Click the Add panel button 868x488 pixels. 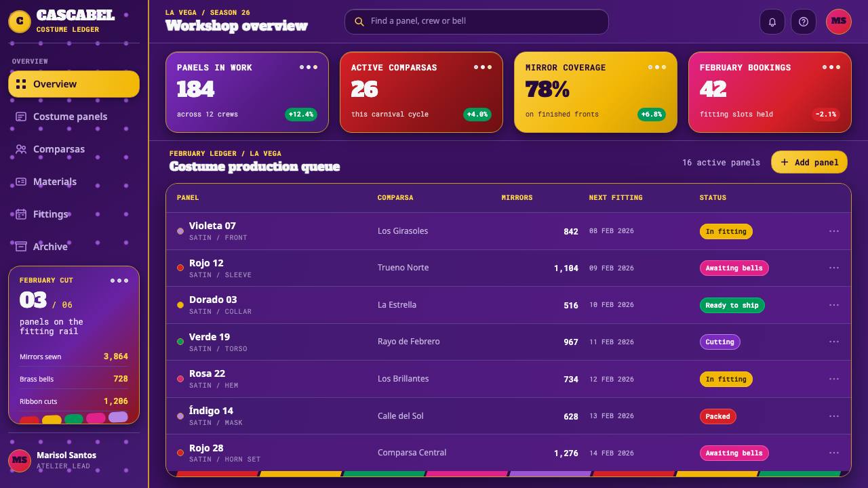[x=809, y=162]
